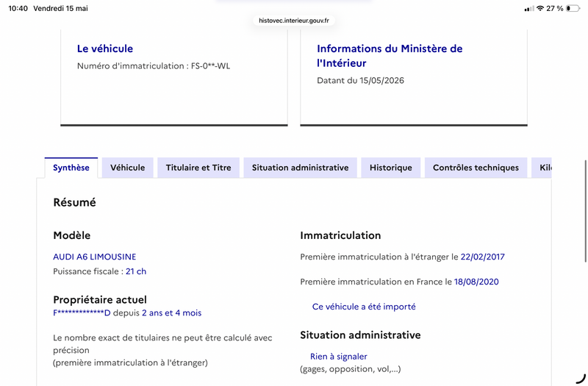Tap the 10:40 clock in status bar
Image resolution: width=588 pixels, height=386 pixels.
[18, 8]
